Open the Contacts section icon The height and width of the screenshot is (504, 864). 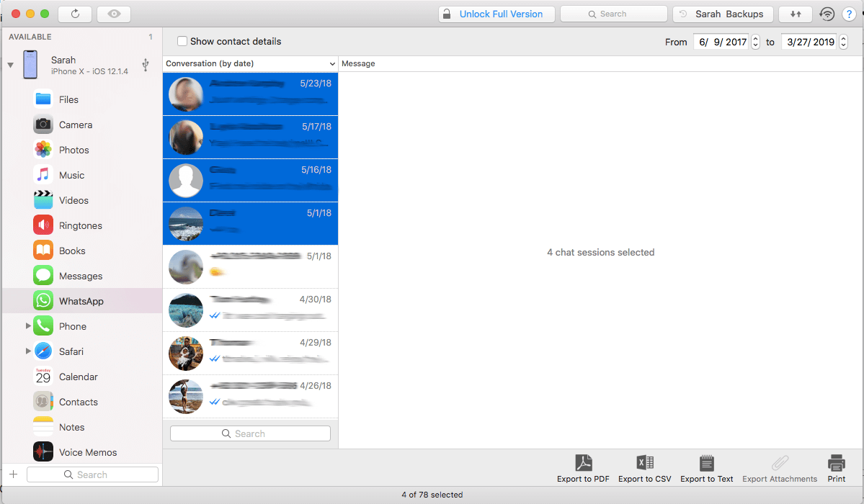[x=43, y=402]
